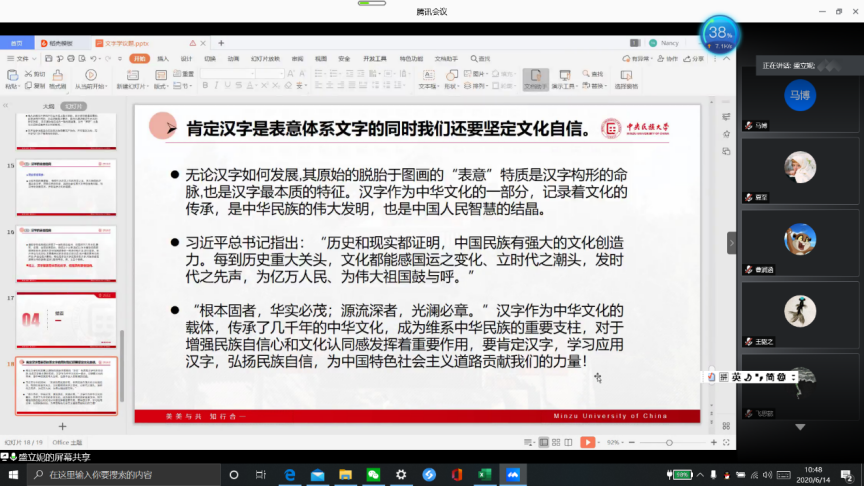Image resolution: width=864 pixels, height=486 pixels.
Task: Open WeChat from the Windows taskbar
Action: (x=373, y=474)
